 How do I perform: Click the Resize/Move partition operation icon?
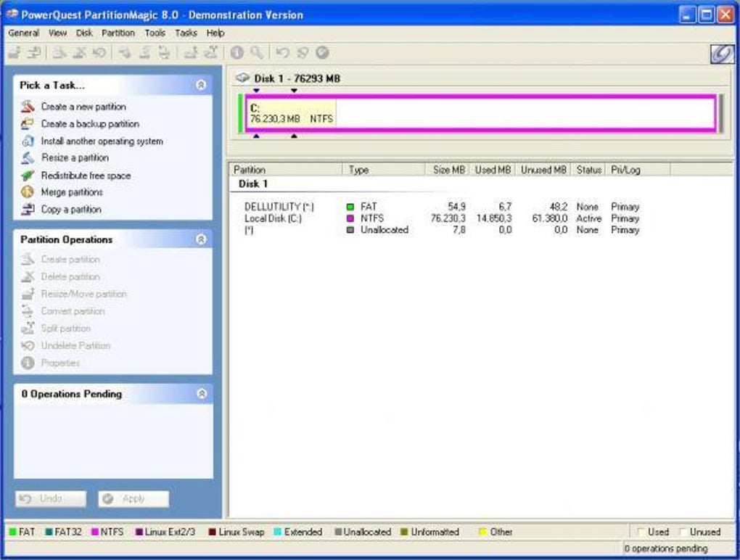pos(28,294)
